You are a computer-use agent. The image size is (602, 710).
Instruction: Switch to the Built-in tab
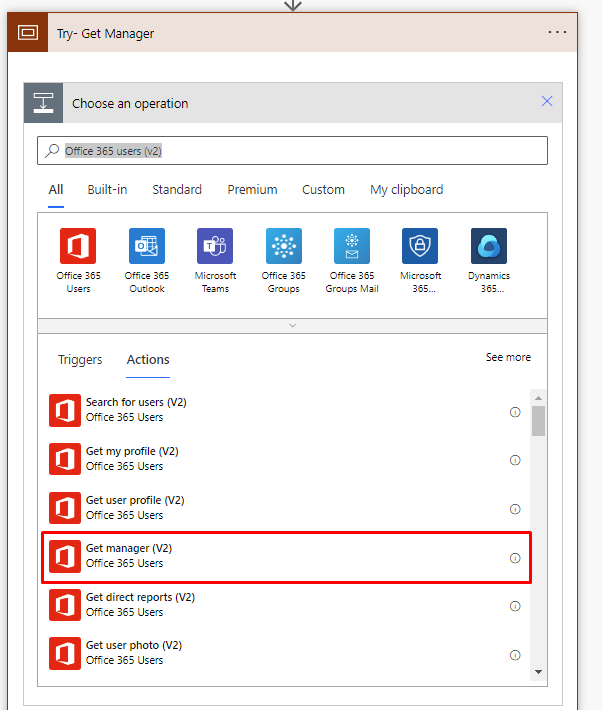pos(107,190)
